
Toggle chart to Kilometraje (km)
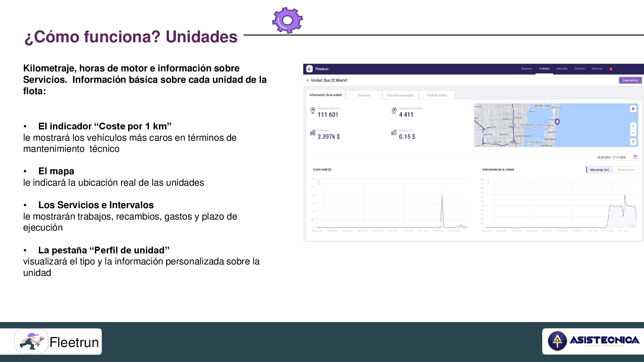pyautogui.click(x=599, y=170)
